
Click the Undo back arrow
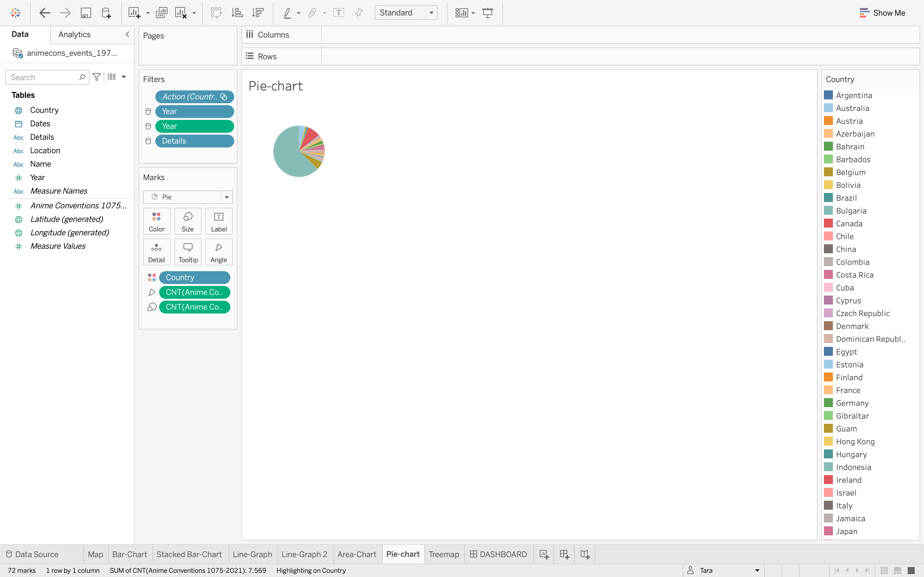[x=45, y=13]
